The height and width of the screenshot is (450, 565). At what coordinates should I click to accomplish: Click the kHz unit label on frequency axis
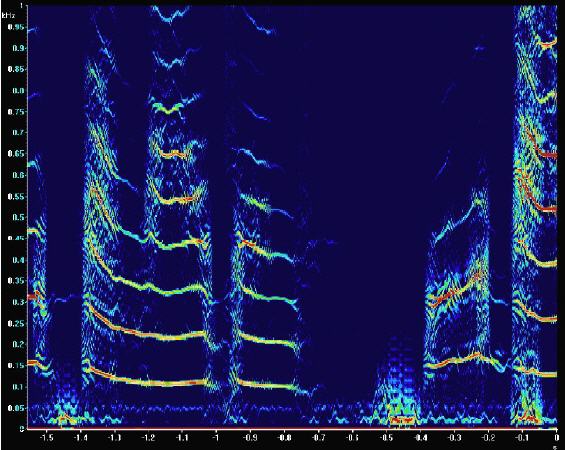pos(8,15)
